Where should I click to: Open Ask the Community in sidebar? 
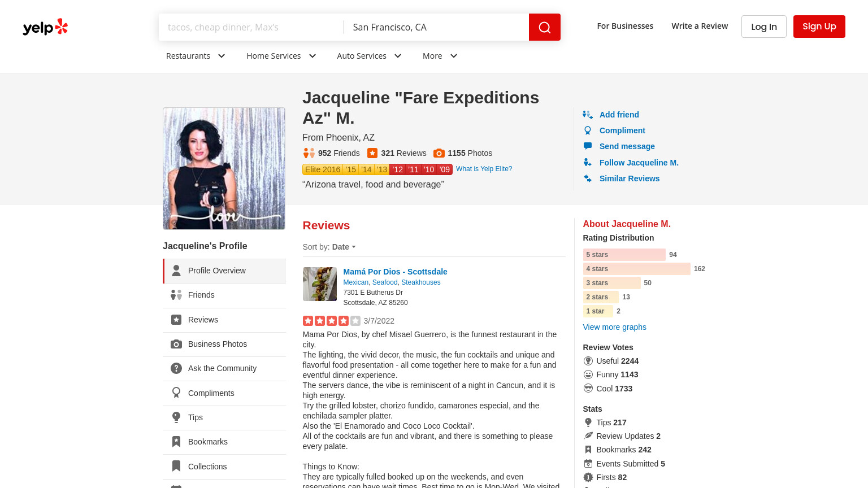pyautogui.click(x=224, y=368)
